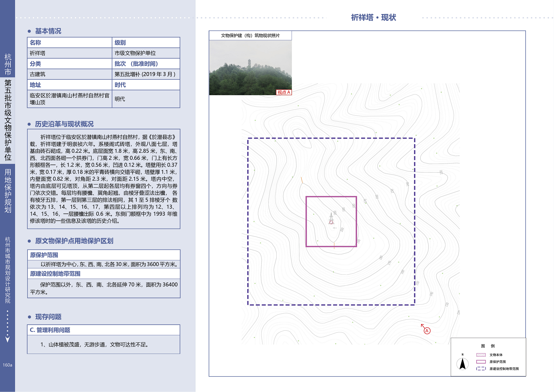Click the 地址 table header cell

click(x=69, y=85)
